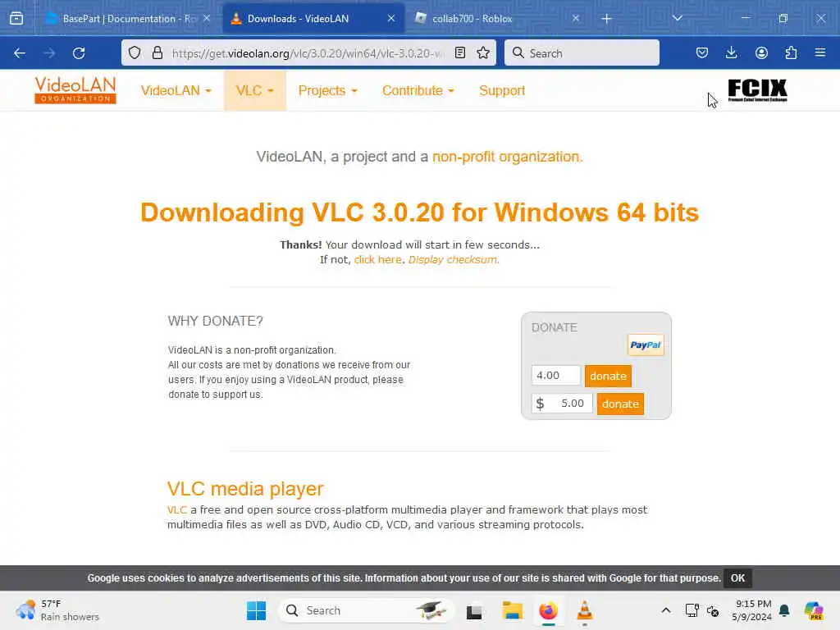Open network display icon in tray
The width and height of the screenshot is (840, 630).
tap(692, 610)
